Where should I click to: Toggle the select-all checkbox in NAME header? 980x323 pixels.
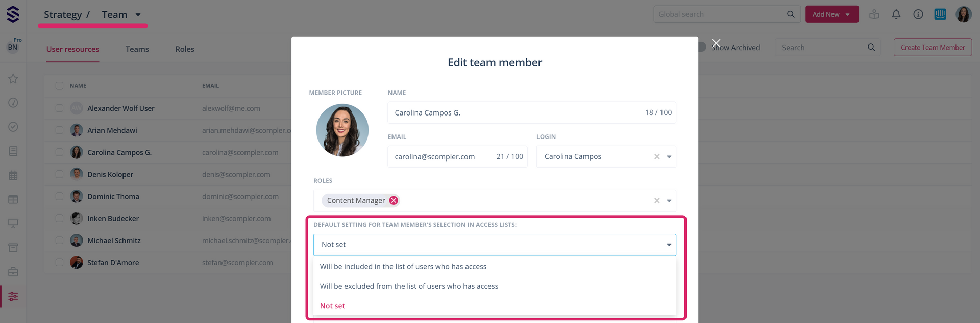click(60, 86)
